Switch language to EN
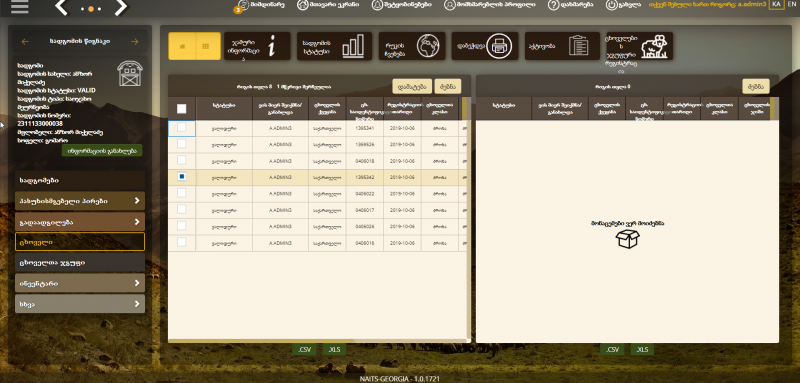Viewport: 800px width, 383px height. click(x=791, y=4)
